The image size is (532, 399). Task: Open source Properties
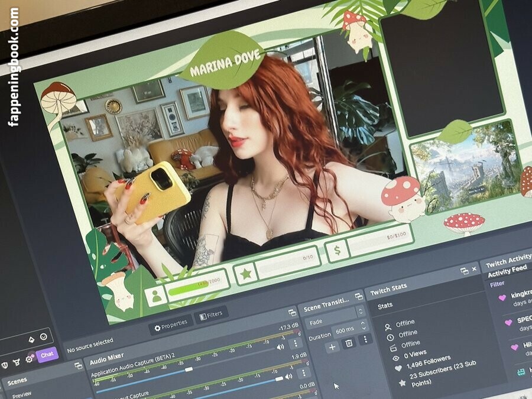pos(171,324)
